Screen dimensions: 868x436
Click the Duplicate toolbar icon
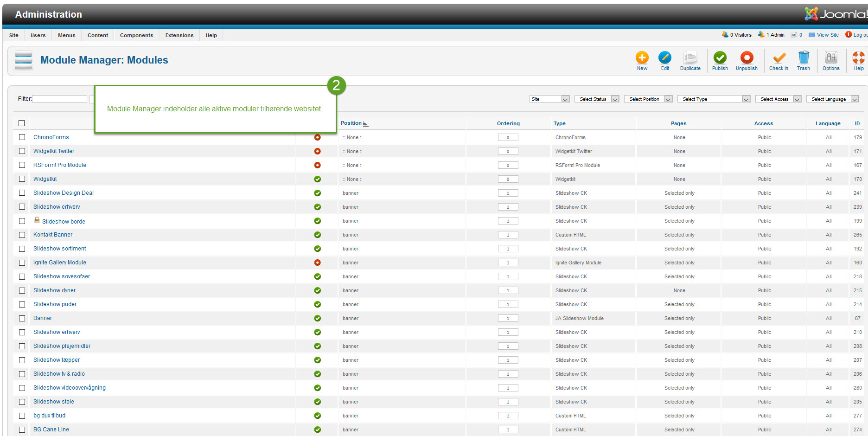[690, 58]
